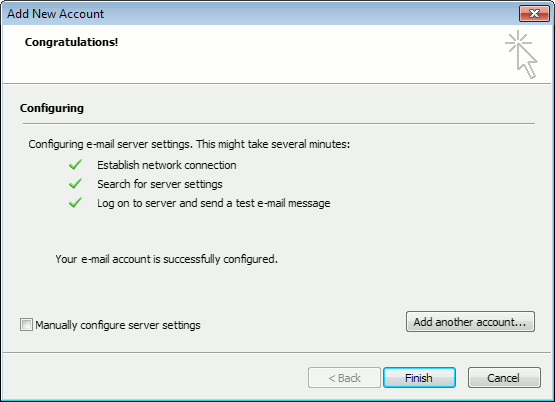Viewport: 555px width, 402px height.
Task: Close the Add New Account dialog
Action: click(534, 13)
